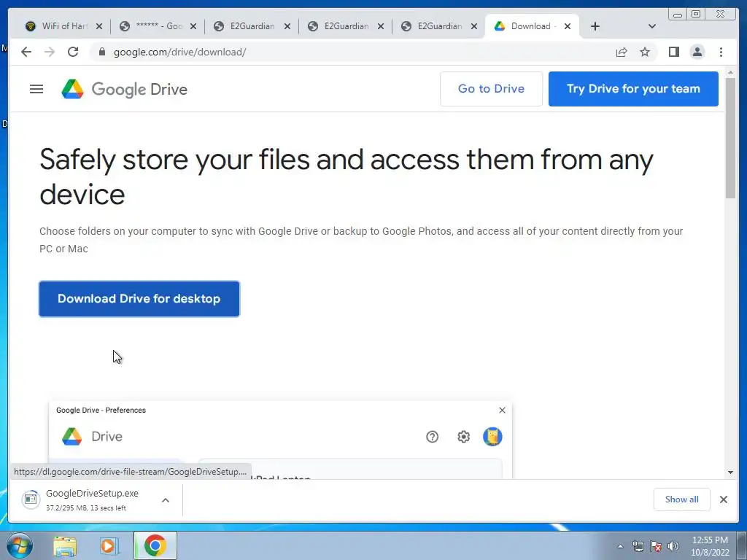The width and height of the screenshot is (747, 560).
Task: Click the Chrome taskbar icon
Action: pos(155,545)
